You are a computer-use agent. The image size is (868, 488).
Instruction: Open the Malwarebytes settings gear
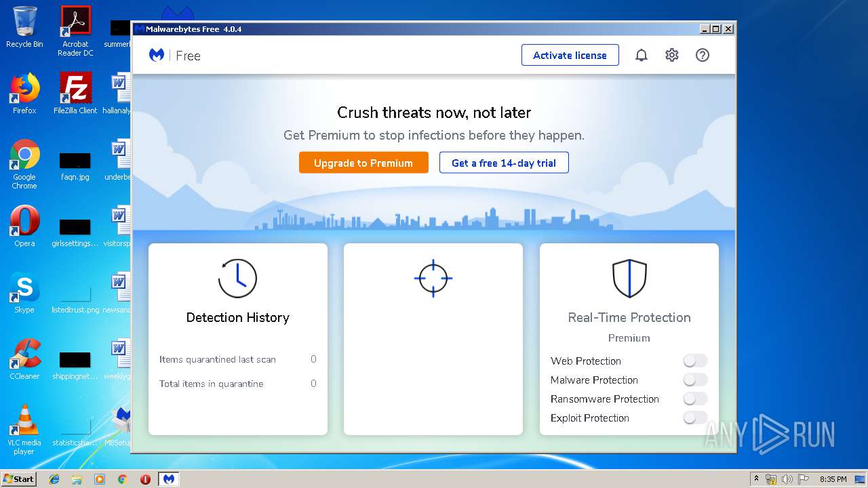(671, 55)
